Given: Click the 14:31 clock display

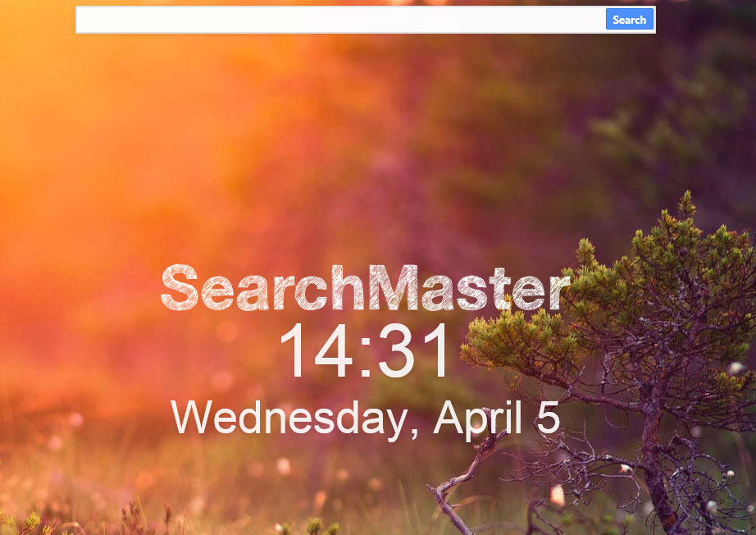Looking at the screenshot, I should pos(365,350).
